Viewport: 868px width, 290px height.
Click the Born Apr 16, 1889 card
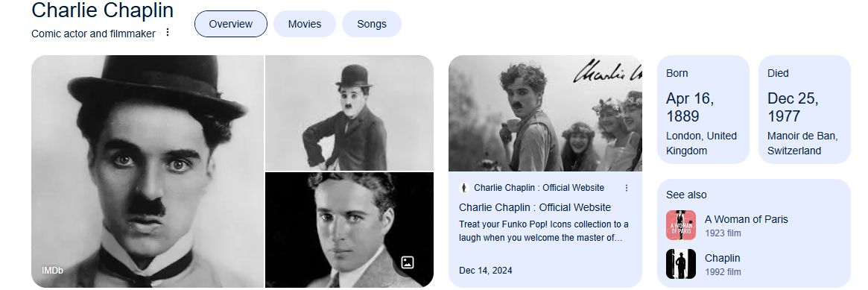(x=703, y=110)
